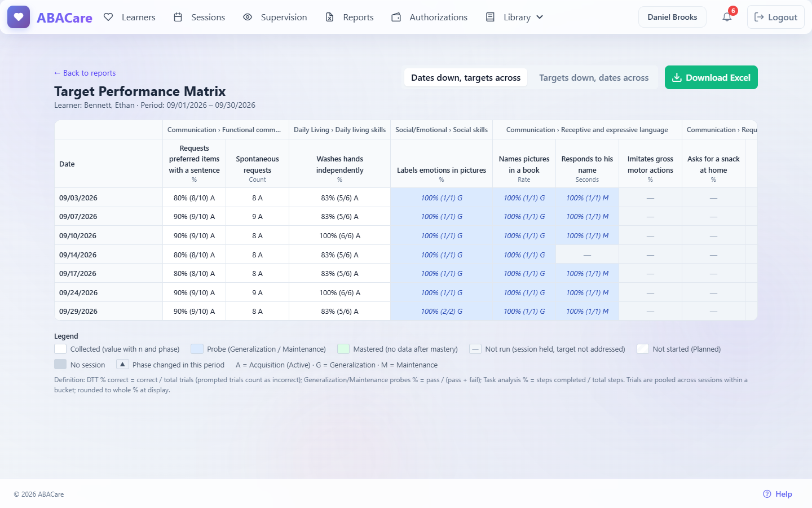Switch to Targets down, dates across
The image size is (812, 508).
pos(594,77)
